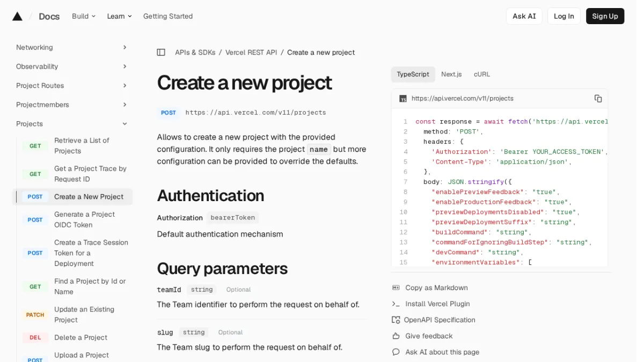644x362 pixels.
Task: Toggle the sidebar panel icon near breadcrumbs
Action: pyautogui.click(x=161, y=53)
